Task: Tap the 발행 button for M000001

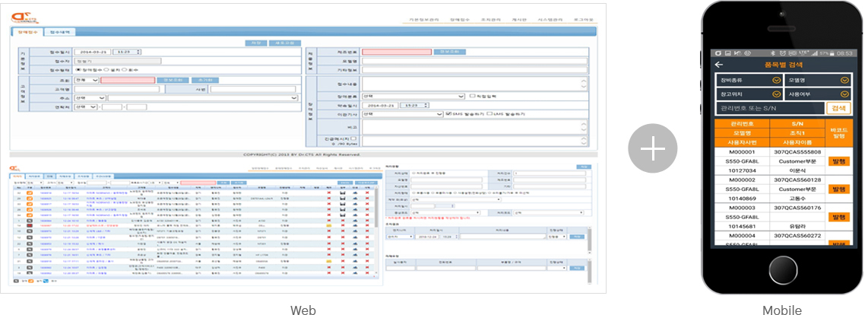Action: (839, 162)
